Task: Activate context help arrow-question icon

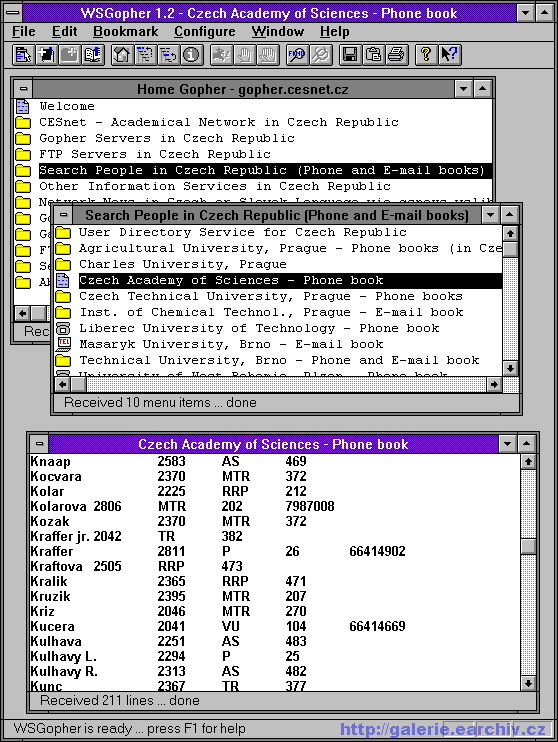Action: pyautogui.click(x=450, y=54)
